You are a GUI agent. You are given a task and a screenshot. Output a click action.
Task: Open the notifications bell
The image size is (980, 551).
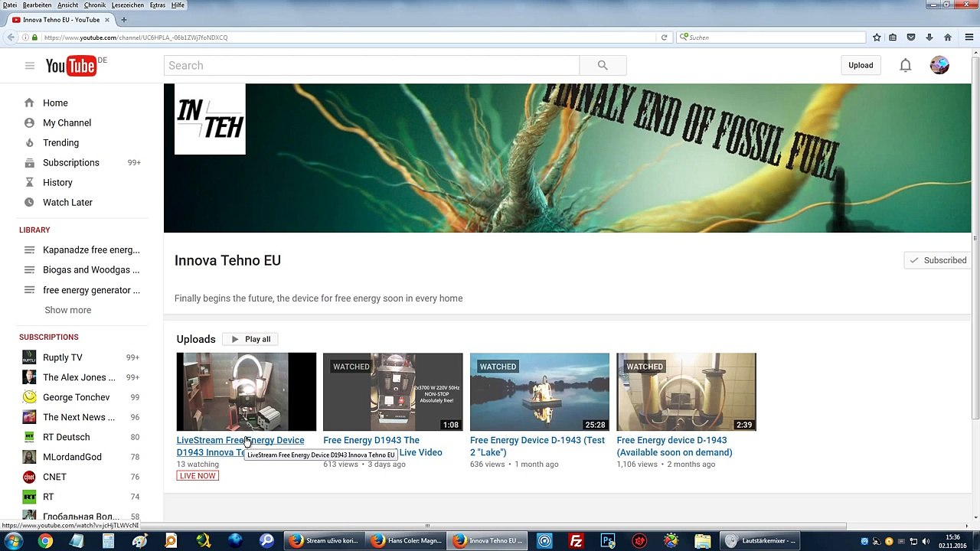pos(906,66)
